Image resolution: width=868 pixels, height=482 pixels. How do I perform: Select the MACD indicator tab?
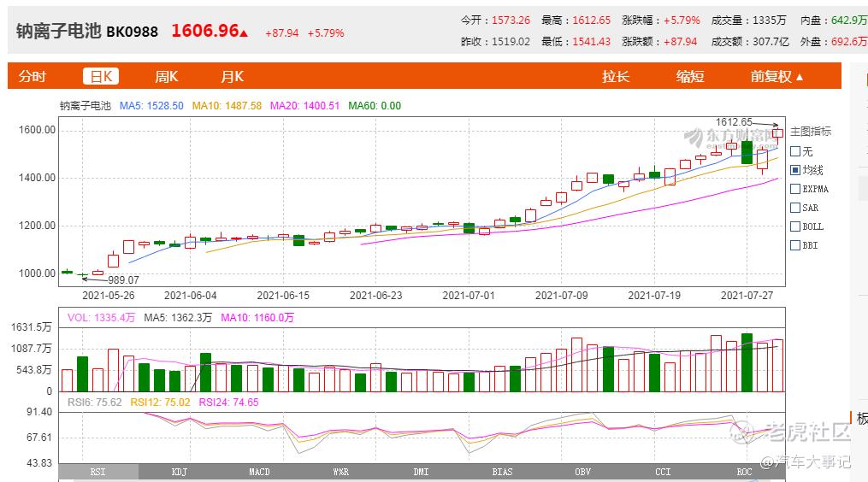[x=259, y=472]
